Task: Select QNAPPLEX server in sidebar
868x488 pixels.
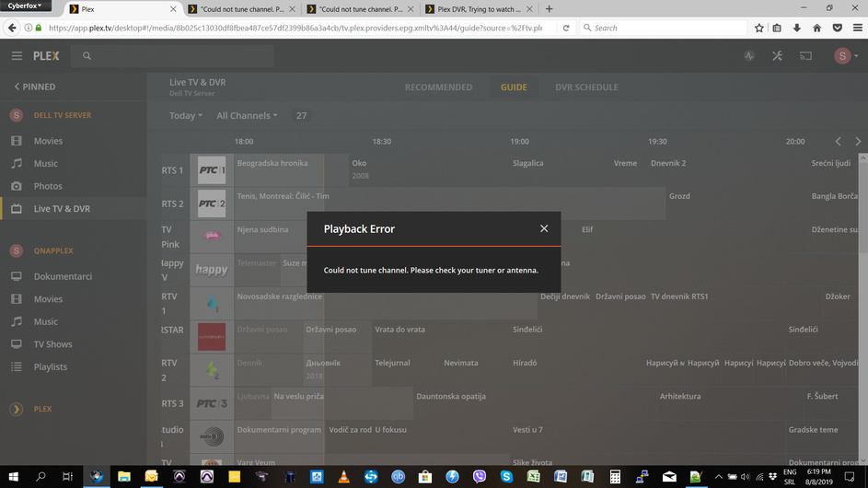Action: coord(53,251)
